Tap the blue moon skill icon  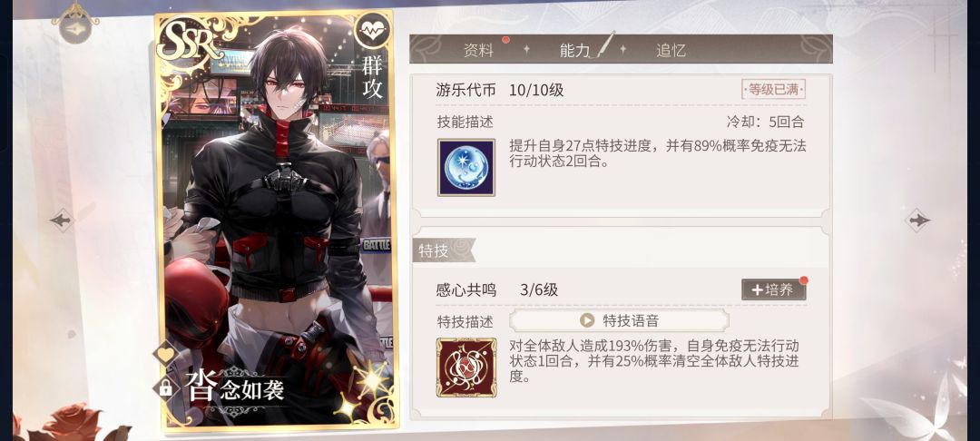click(466, 167)
